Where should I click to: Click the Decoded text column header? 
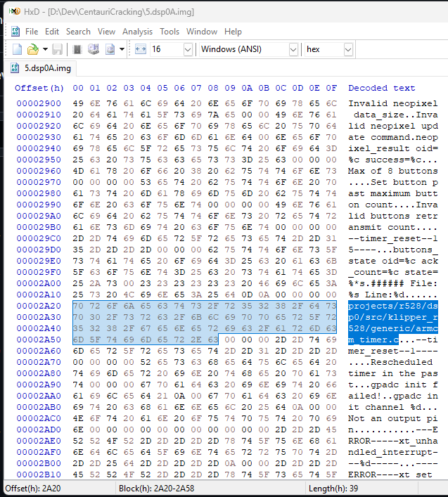tap(381, 88)
